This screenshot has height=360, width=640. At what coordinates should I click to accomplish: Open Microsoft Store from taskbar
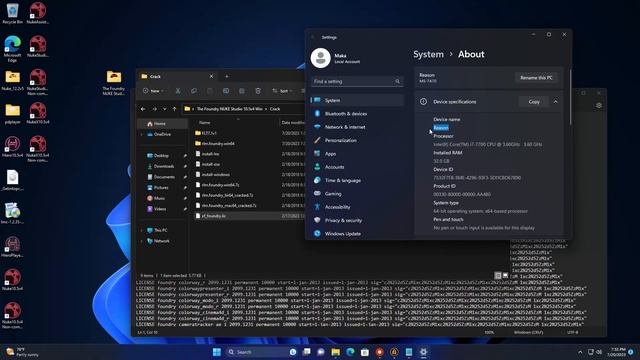pos(364,352)
